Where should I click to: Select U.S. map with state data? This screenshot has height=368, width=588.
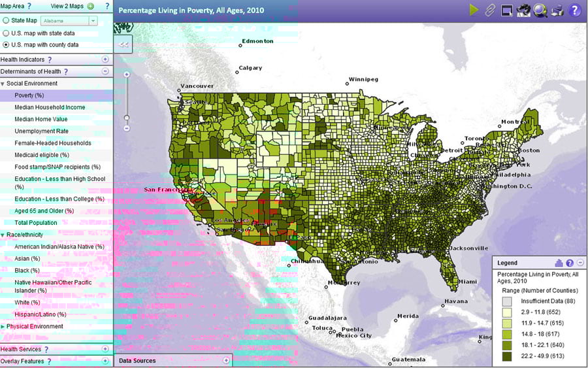tap(6, 33)
